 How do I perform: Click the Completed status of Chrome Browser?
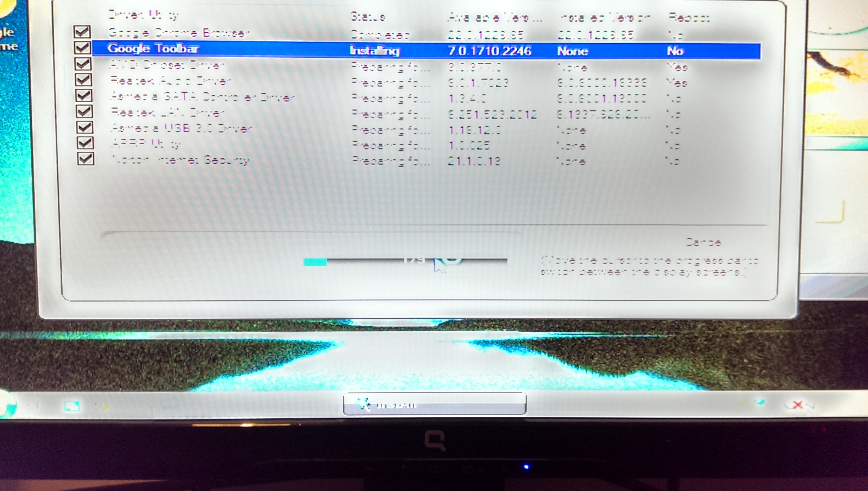pos(380,35)
